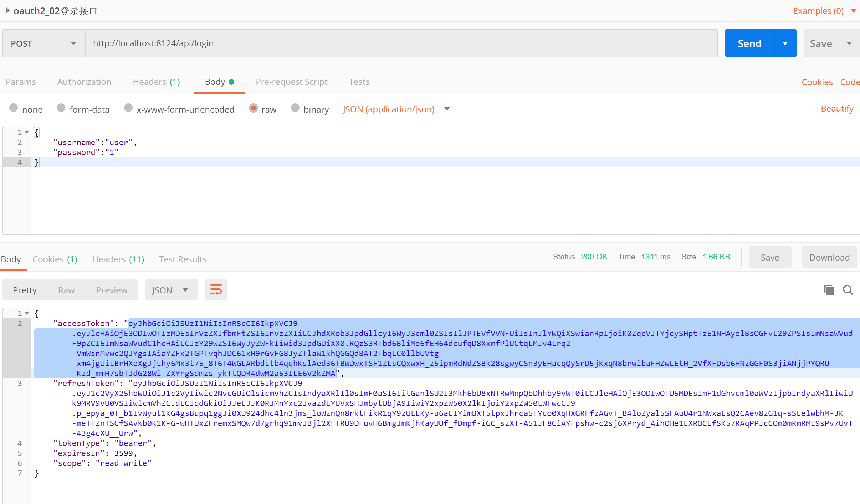Click the 1.66 KB size value
Viewport: 860px width, 504px height.
(716, 257)
